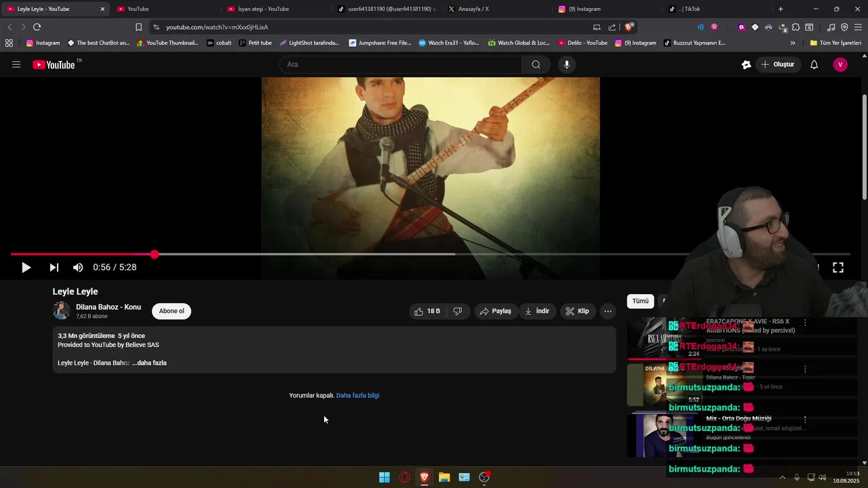The height and width of the screenshot is (488, 868).
Task: Expand hidden bookmarks with the chevron
Action: point(793,43)
